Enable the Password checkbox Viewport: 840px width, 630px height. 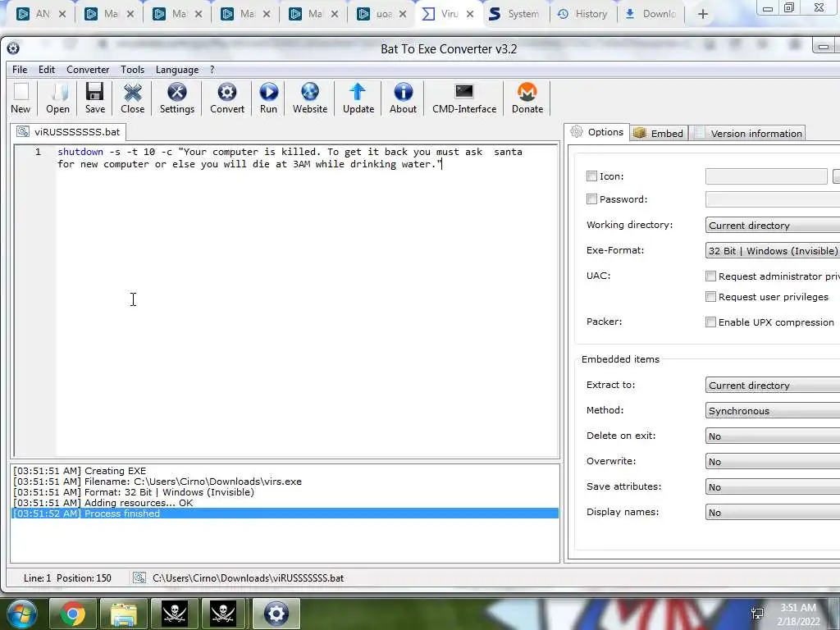(591, 199)
